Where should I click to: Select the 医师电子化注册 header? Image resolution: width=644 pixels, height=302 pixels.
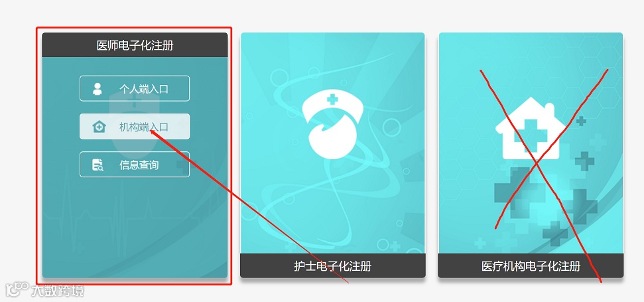135,44
